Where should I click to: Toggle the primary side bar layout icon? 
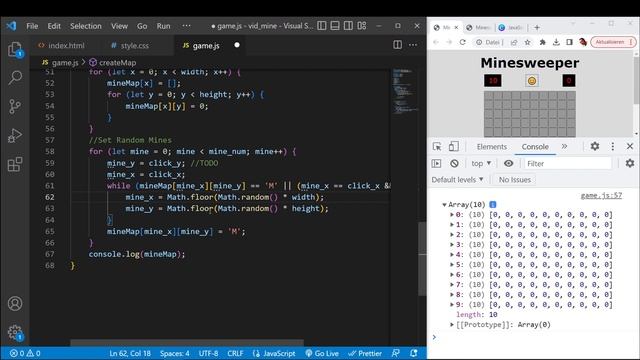click(322, 26)
